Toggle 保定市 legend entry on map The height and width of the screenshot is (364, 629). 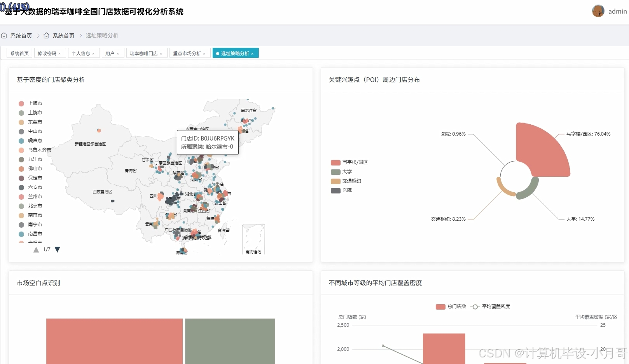30,178
